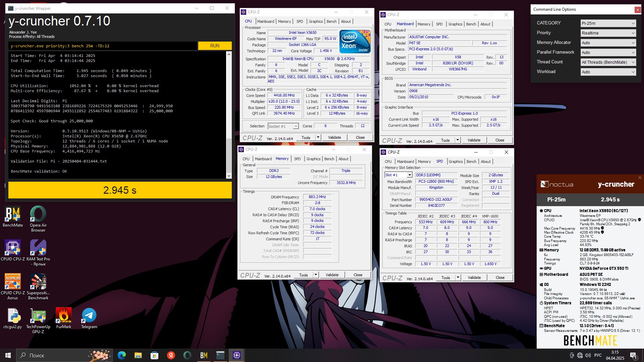Click y-cruncher console scroll down arrow
Viewport: 644px width, 362px height.
(x=229, y=176)
